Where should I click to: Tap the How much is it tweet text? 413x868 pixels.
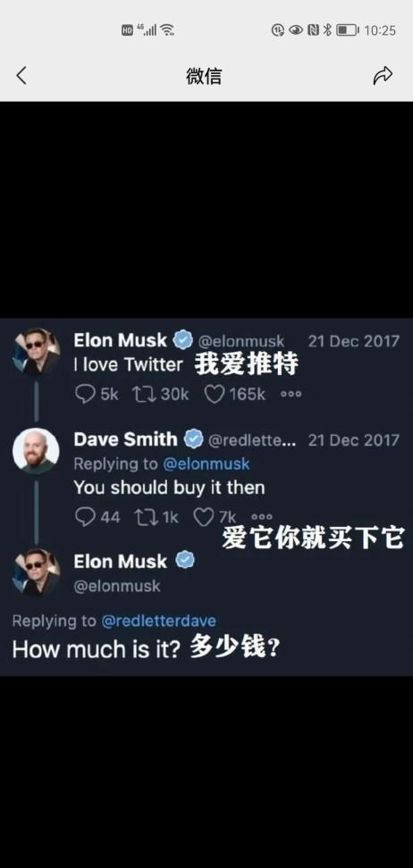(97, 649)
